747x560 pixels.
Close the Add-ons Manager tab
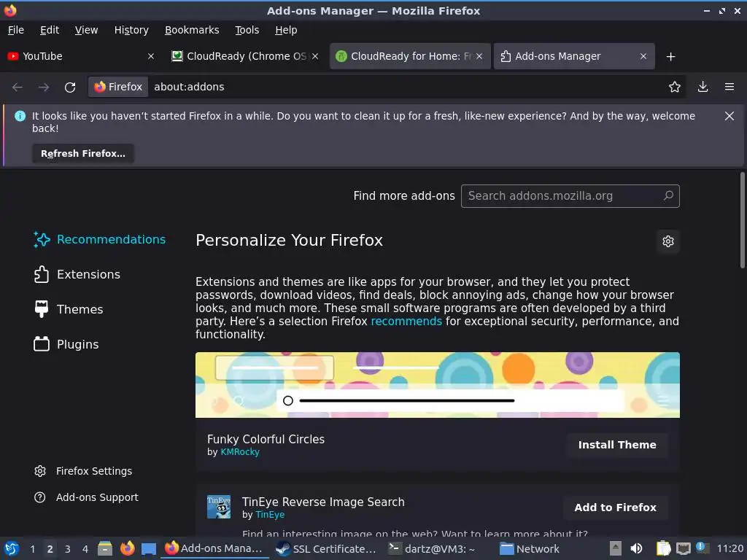[x=643, y=56]
